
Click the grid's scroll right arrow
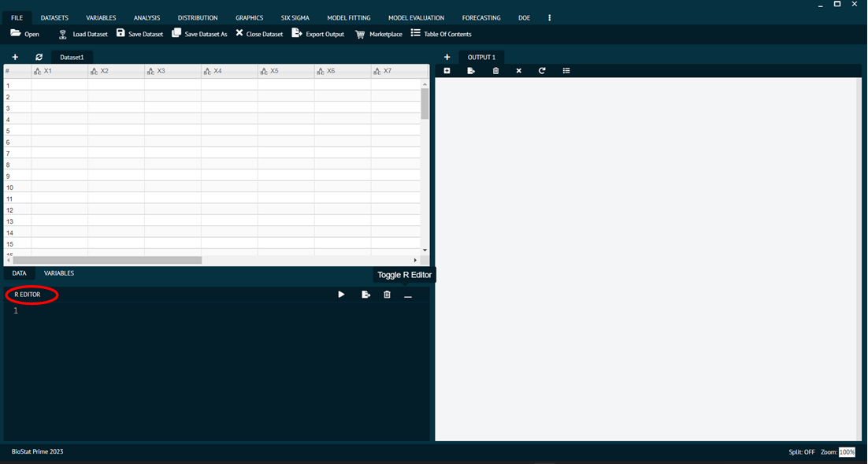[415, 260]
